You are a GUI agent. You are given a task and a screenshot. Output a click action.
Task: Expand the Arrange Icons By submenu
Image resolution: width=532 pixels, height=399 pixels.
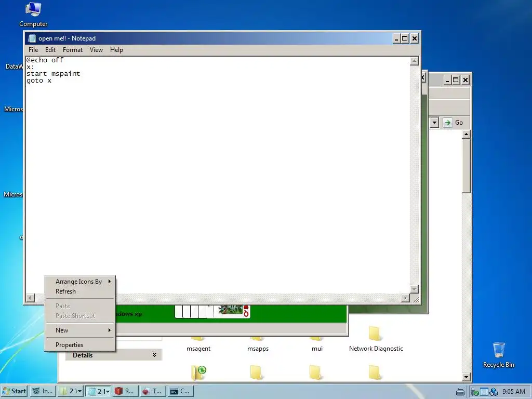click(80, 282)
